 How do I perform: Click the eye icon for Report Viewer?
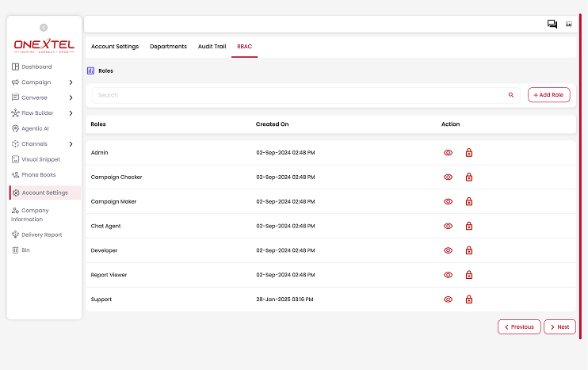448,275
